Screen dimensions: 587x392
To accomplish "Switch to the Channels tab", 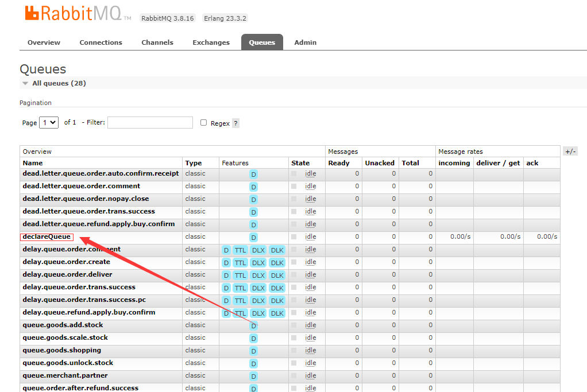I will point(157,42).
